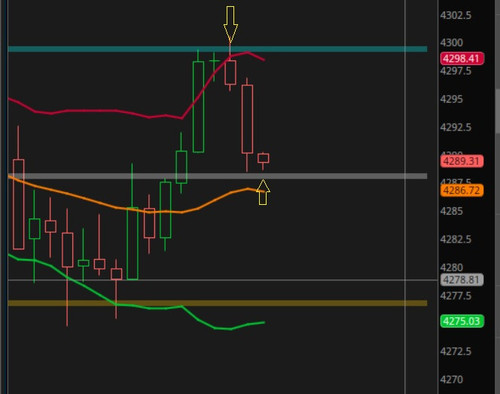The width and height of the screenshot is (500, 394).
Task: Click the 4272.5 axis price label
Action: [x=456, y=351]
